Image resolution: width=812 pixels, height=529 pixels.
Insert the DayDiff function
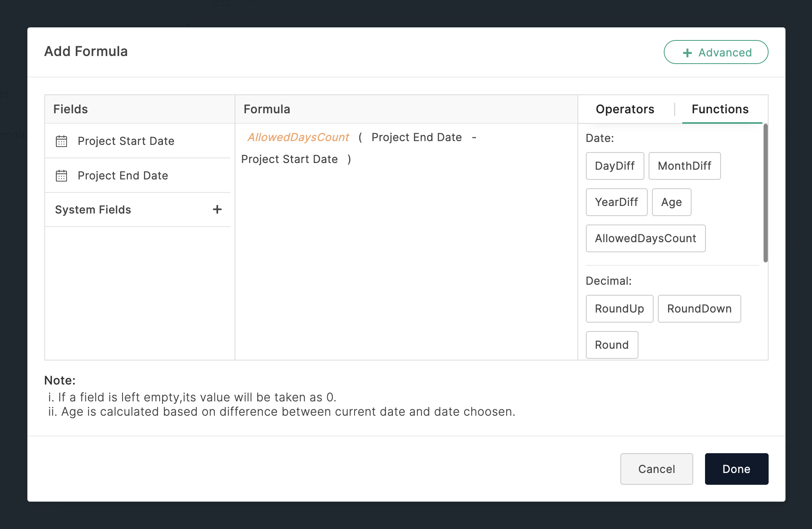615,166
